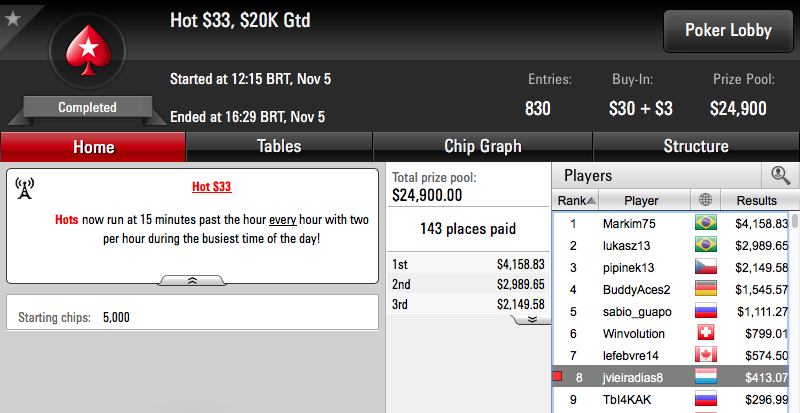Click the Canada flag beside lefebvre14
Viewport: 800px width, 413px height.
pyautogui.click(x=706, y=355)
